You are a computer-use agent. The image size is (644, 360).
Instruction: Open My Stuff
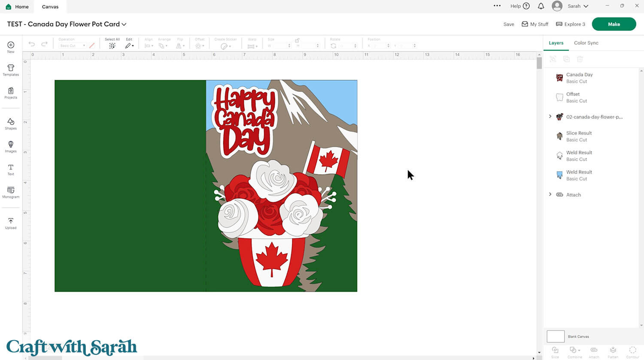535,24
